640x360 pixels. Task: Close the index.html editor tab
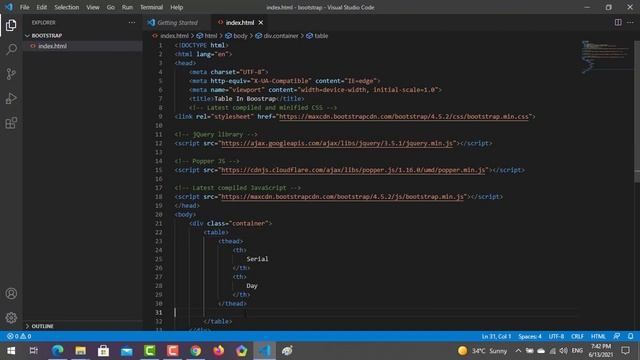(261, 22)
